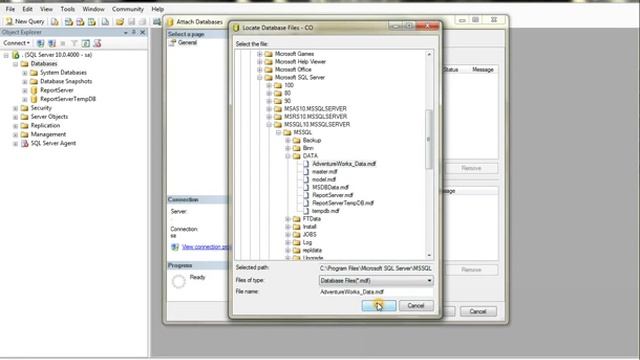Click the file tree scrollbar up arrow
This screenshot has height=360, width=640.
tap(429, 54)
